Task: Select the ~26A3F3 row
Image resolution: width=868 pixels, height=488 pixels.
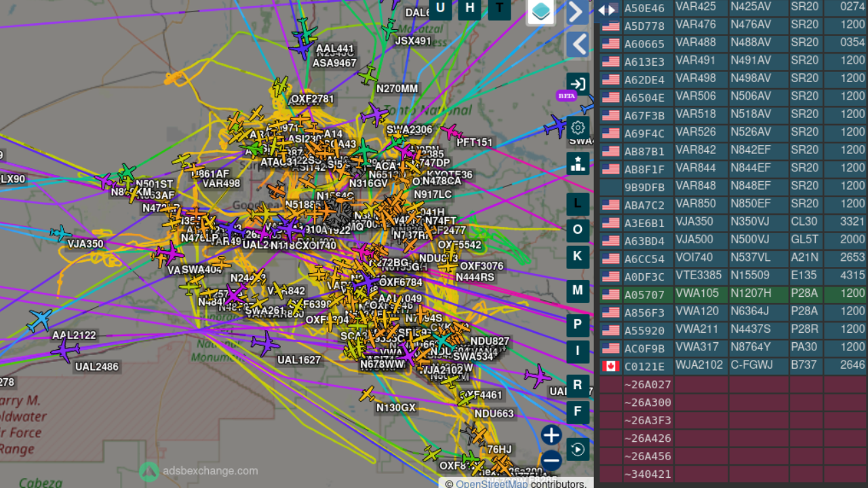Action: [x=732, y=420]
